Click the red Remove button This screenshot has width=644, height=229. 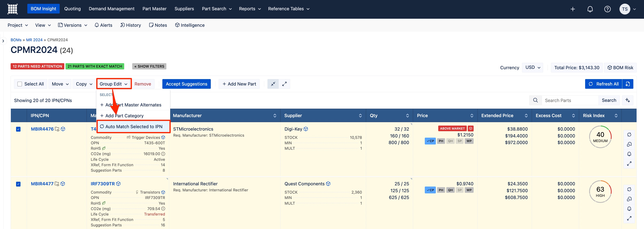pos(143,84)
